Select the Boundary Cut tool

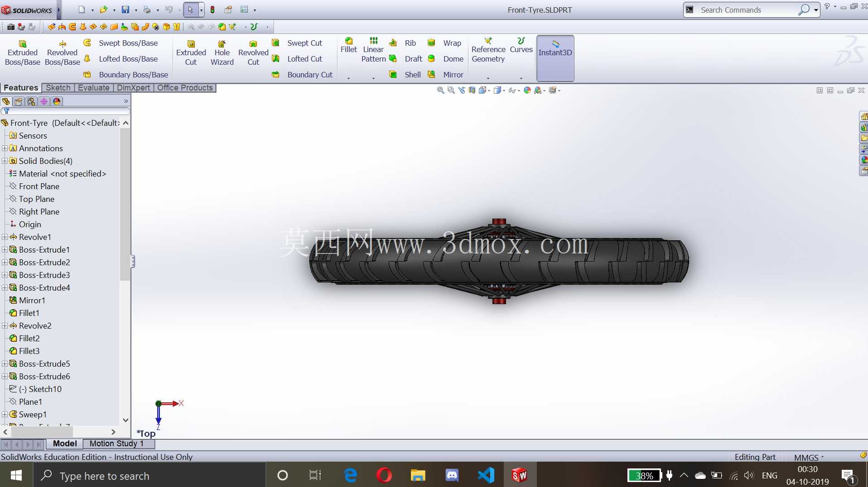click(x=302, y=75)
